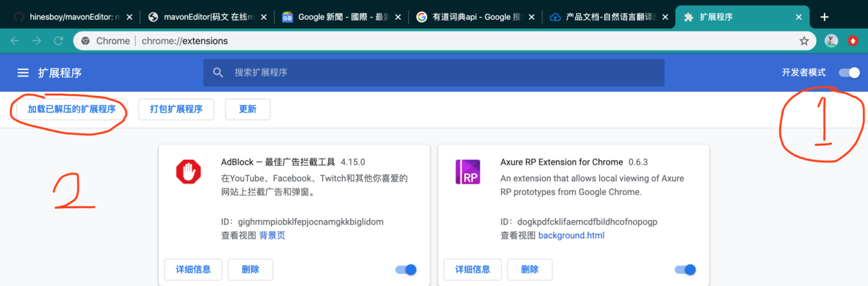
Task: Focus the 搜索扩展程序 search field
Action: (x=434, y=73)
